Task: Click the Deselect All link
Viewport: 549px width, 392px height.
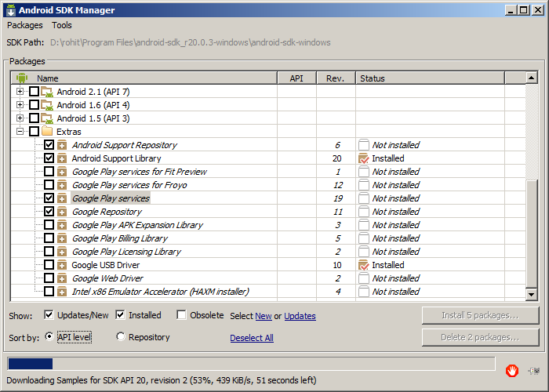Action: coord(252,338)
